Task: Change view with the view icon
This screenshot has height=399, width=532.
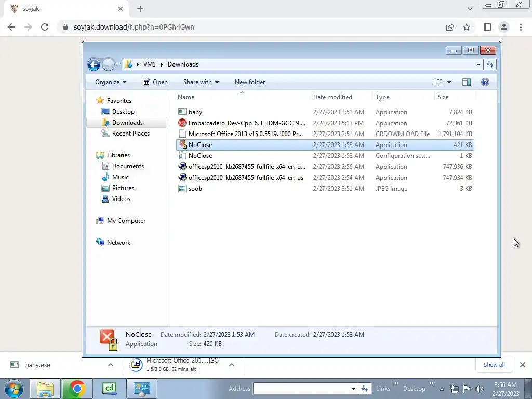Action: click(x=437, y=82)
